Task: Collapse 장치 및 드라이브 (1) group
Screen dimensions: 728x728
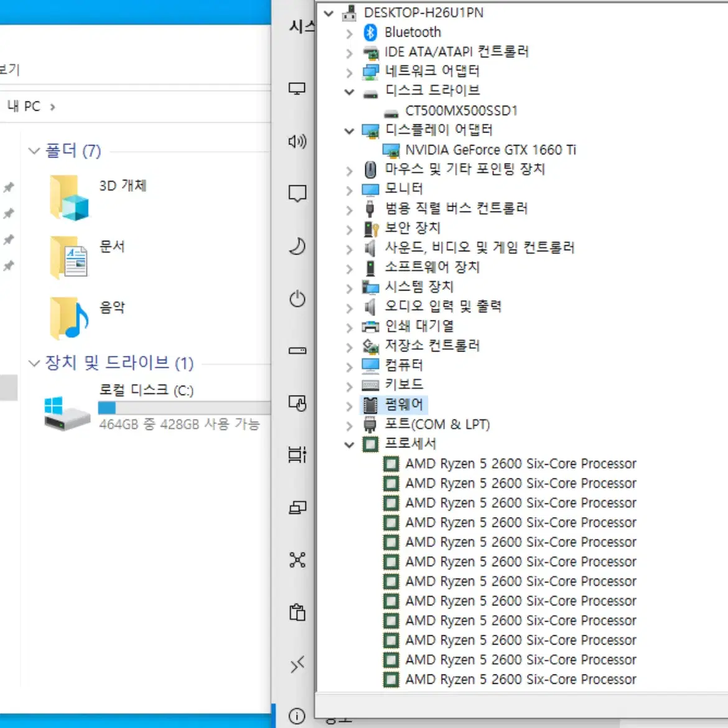Action: (34, 363)
